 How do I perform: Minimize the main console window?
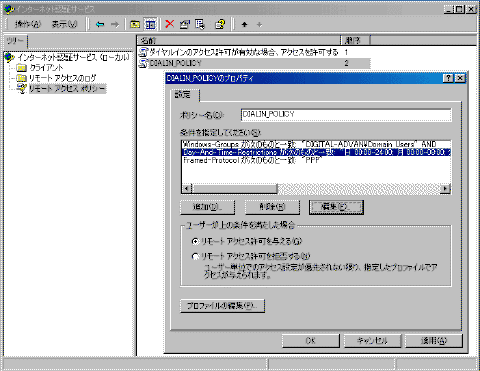coord(449,9)
